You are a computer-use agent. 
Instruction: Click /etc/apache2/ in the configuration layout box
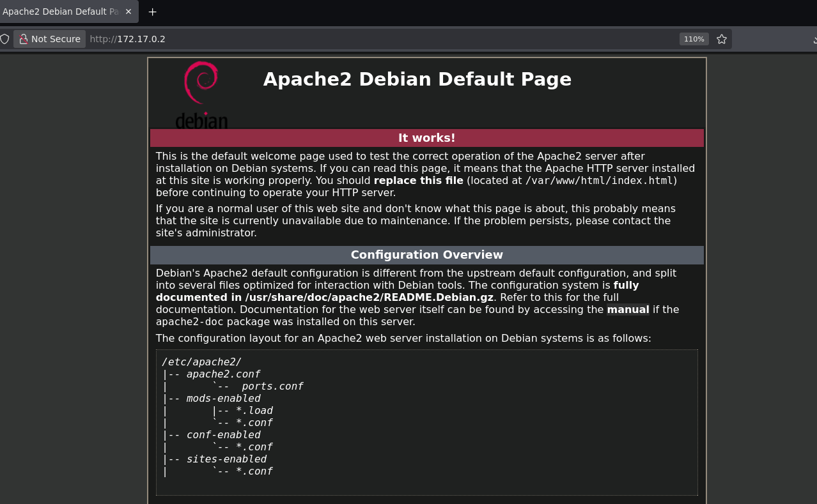201,362
